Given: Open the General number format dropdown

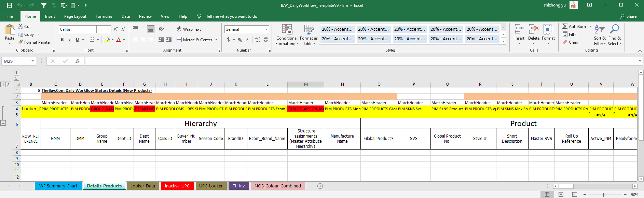Looking at the screenshot, I should [x=267, y=29].
